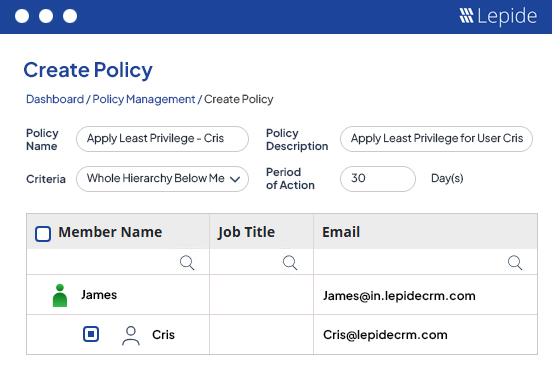Click the Create Policy page heading
The image size is (552, 380).
(88, 70)
